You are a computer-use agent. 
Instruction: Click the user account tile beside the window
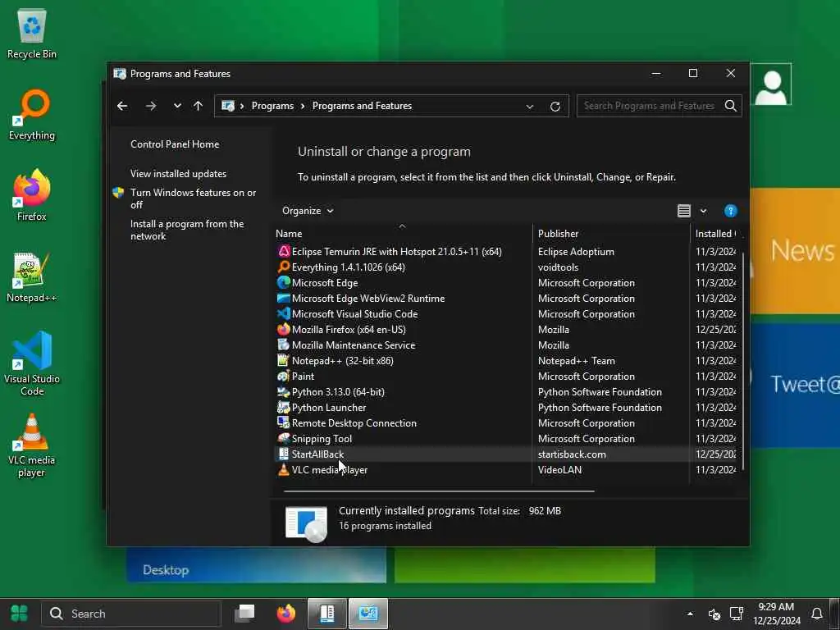click(771, 84)
